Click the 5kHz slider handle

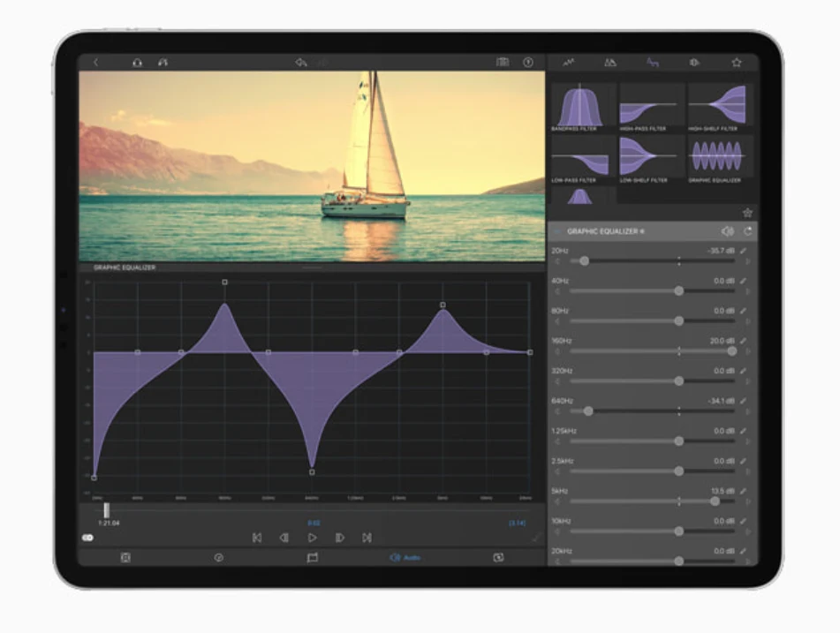(714, 501)
